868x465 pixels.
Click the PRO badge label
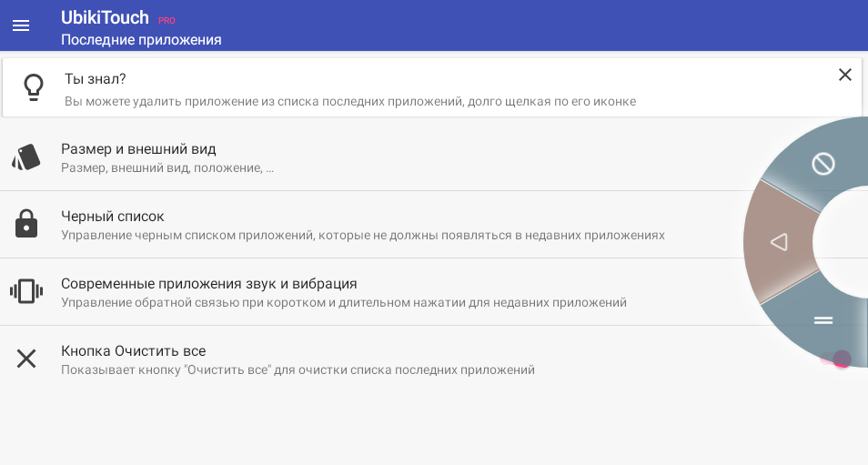(x=167, y=21)
